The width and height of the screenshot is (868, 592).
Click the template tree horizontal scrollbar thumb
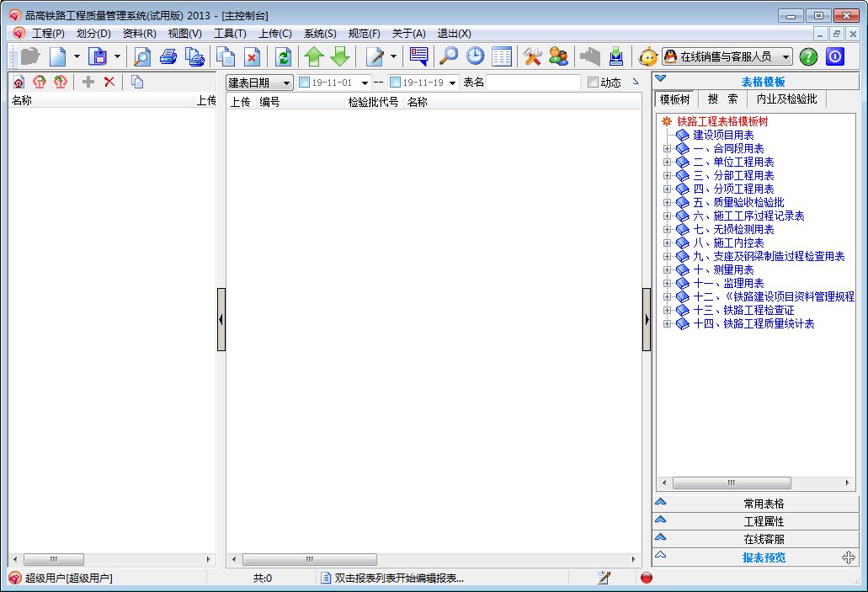(732, 483)
